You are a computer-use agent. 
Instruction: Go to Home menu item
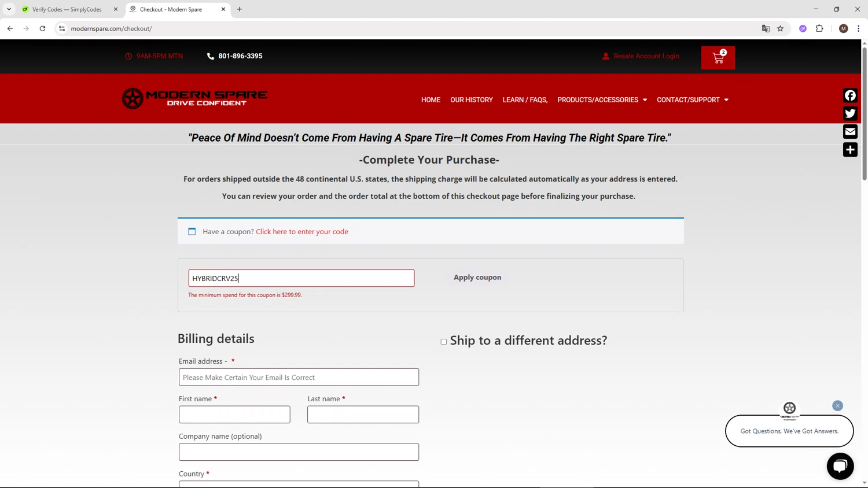tap(431, 100)
